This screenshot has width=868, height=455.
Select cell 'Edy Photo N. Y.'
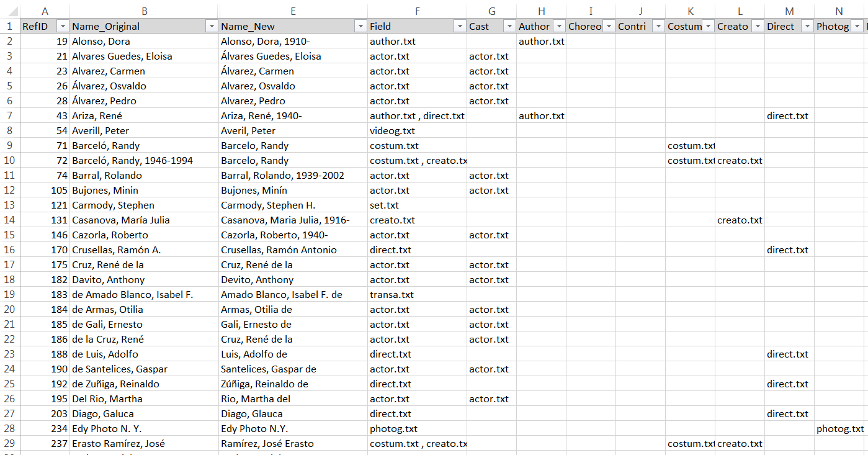144,428
